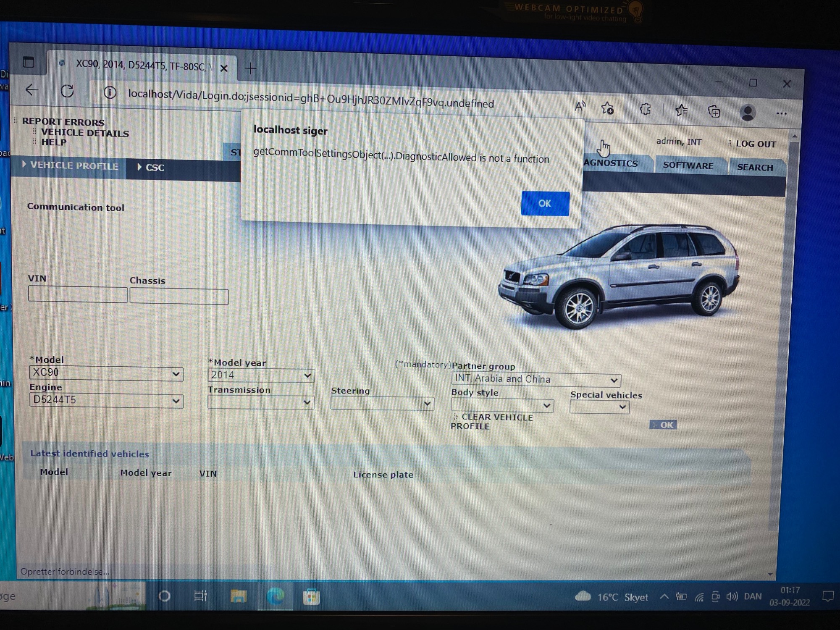Click the site information icon
Viewport: 840px width, 630px height.
(x=110, y=92)
